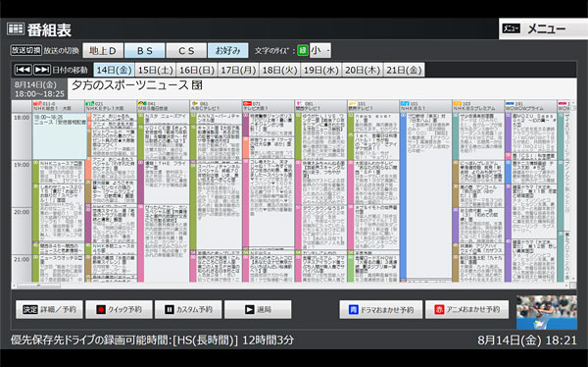Open the メニュー panel at top right
Viewport: 588px width, 367px height.
click(x=543, y=28)
